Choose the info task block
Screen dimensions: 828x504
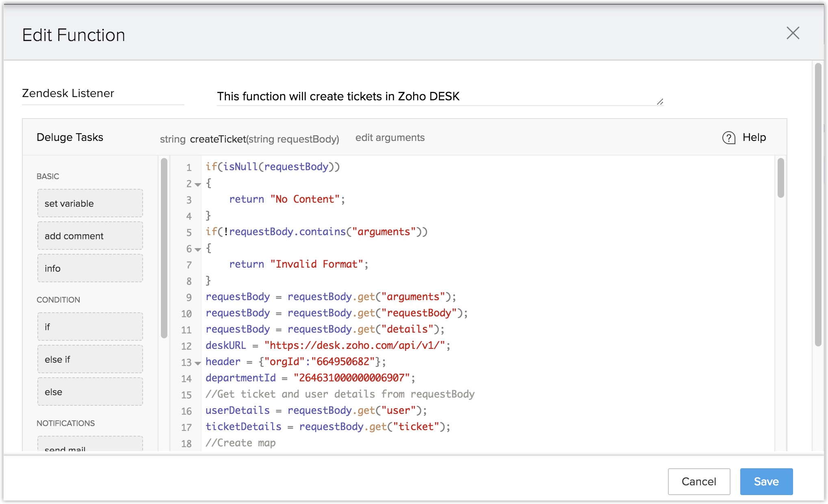coord(90,268)
